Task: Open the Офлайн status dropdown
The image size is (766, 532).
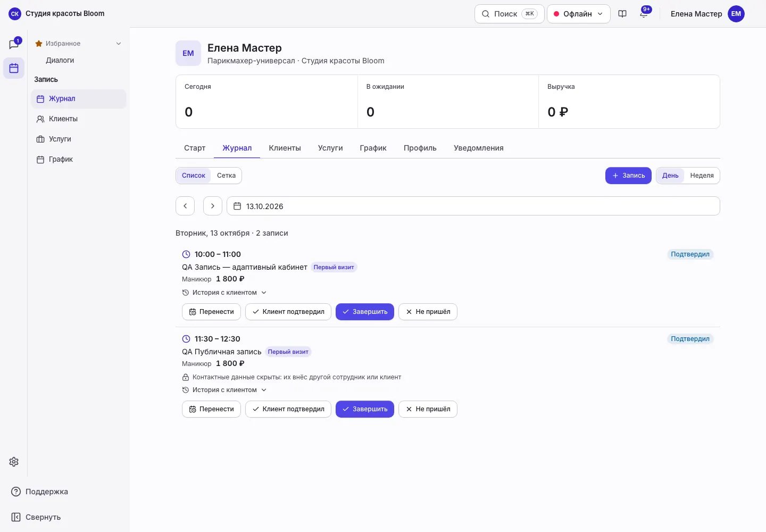Action: click(578, 14)
